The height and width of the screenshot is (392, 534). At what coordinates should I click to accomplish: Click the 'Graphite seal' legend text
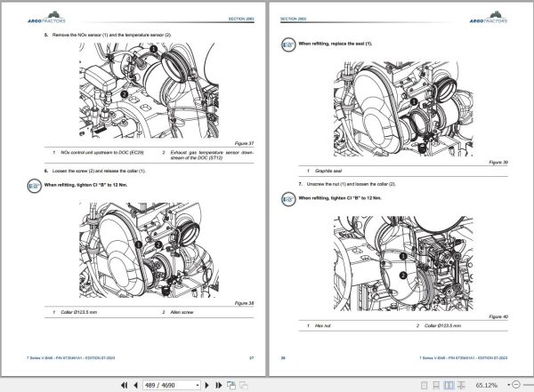pyautogui.click(x=328, y=171)
